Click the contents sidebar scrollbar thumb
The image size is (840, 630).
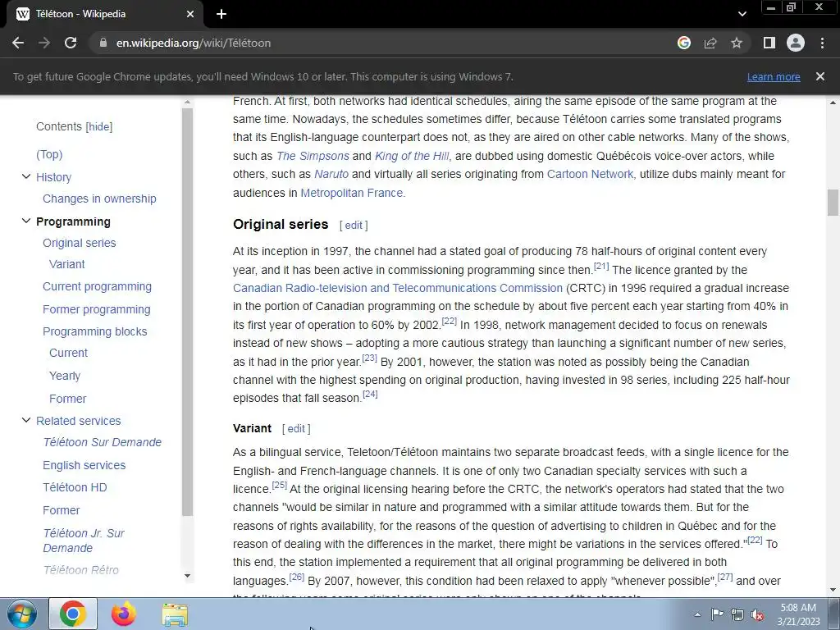pos(187,312)
